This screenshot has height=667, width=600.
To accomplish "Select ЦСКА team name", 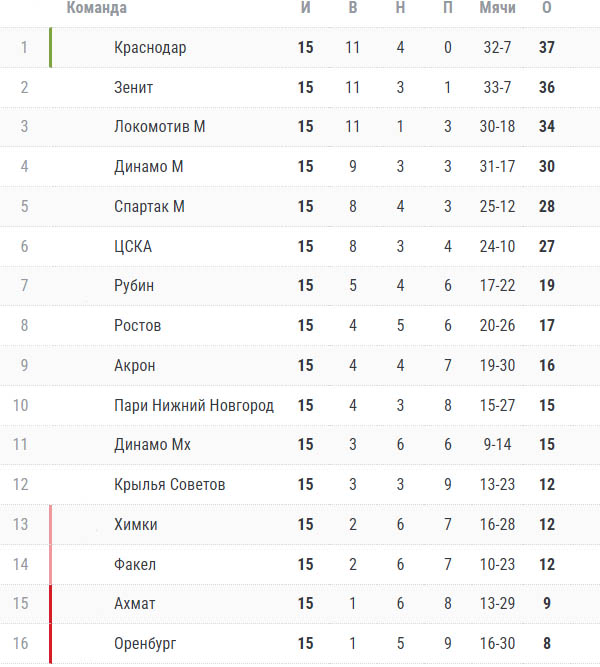I will pos(133,247).
